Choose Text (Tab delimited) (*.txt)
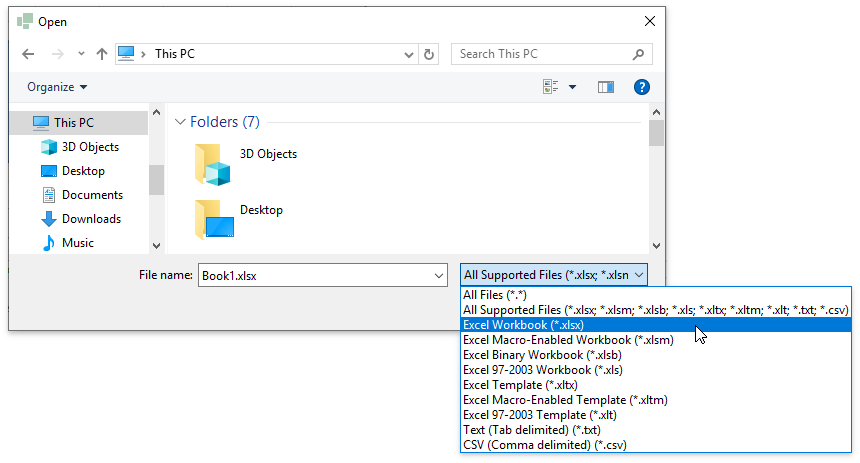The width and height of the screenshot is (860, 463). [x=656, y=430]
